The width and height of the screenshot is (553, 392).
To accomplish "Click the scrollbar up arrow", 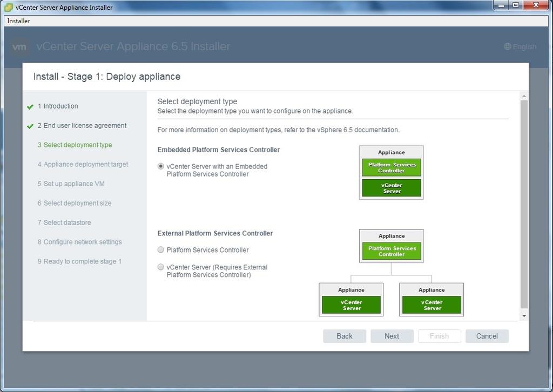I will click(524, 96).
